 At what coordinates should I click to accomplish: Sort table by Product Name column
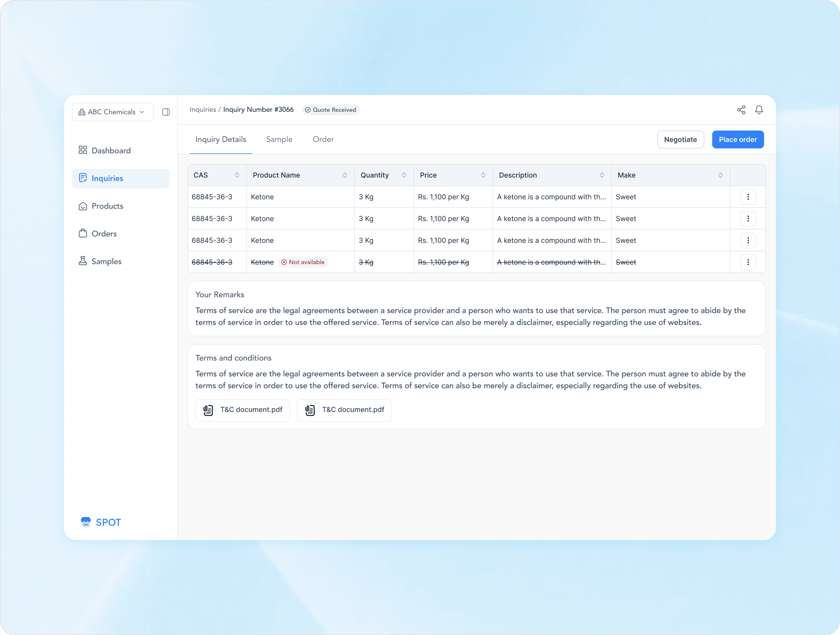pyautogui.click(x=344, y=175)
